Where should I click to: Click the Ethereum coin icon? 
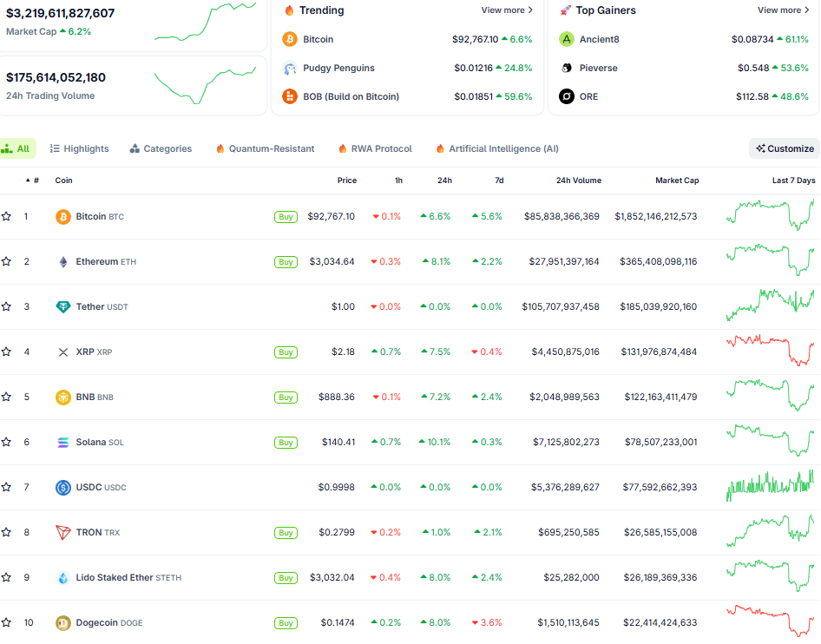pyautogui.click(x=63, y=262)
